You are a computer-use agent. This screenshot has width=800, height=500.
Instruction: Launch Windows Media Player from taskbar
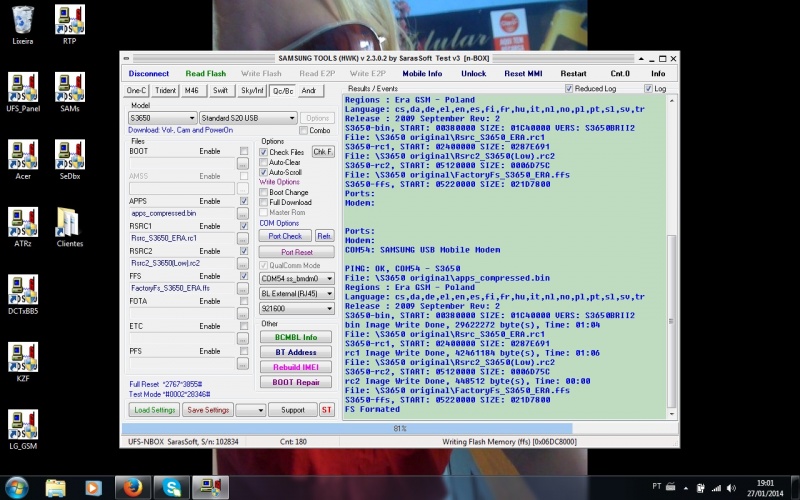coord(93,488)
